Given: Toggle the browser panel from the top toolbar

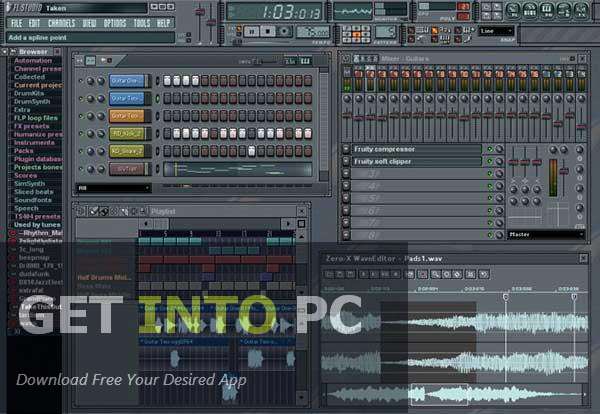Looking at the screenshot, I should pyautogui.click(x=564, y=11).
